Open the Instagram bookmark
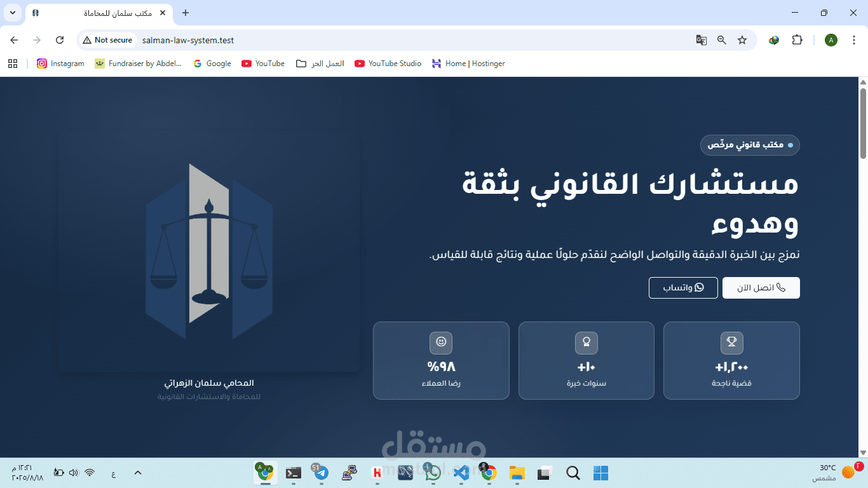 pos(60,64)
